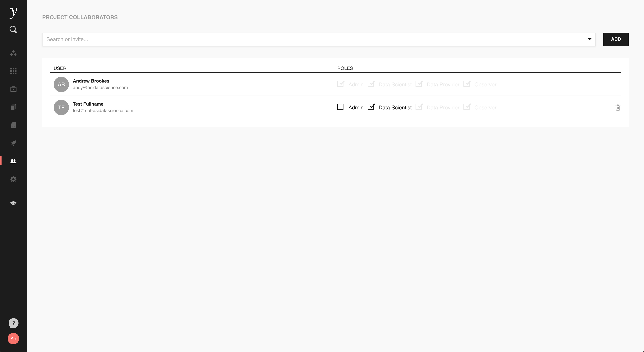Click the stacked files sidebar icon
644x352 pixels.
(13, 107)
